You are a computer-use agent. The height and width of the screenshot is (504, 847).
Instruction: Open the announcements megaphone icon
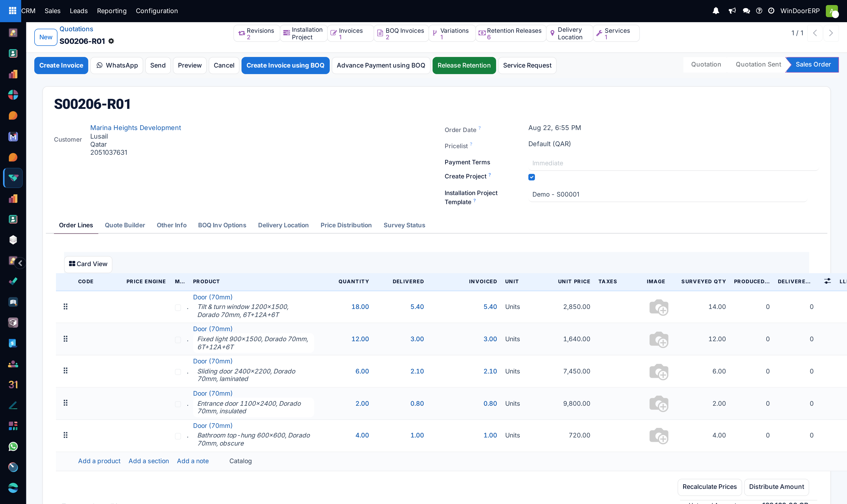click(x=732, y=11)
